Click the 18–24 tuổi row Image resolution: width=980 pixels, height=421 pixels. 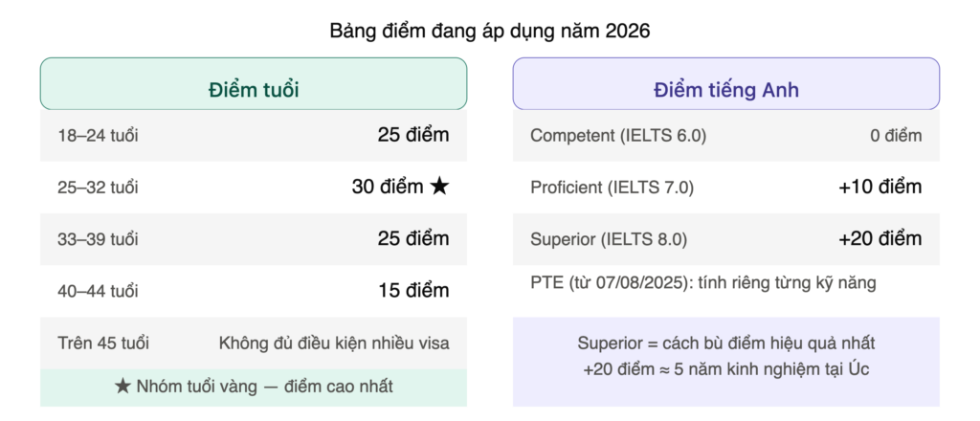point(254,136)
